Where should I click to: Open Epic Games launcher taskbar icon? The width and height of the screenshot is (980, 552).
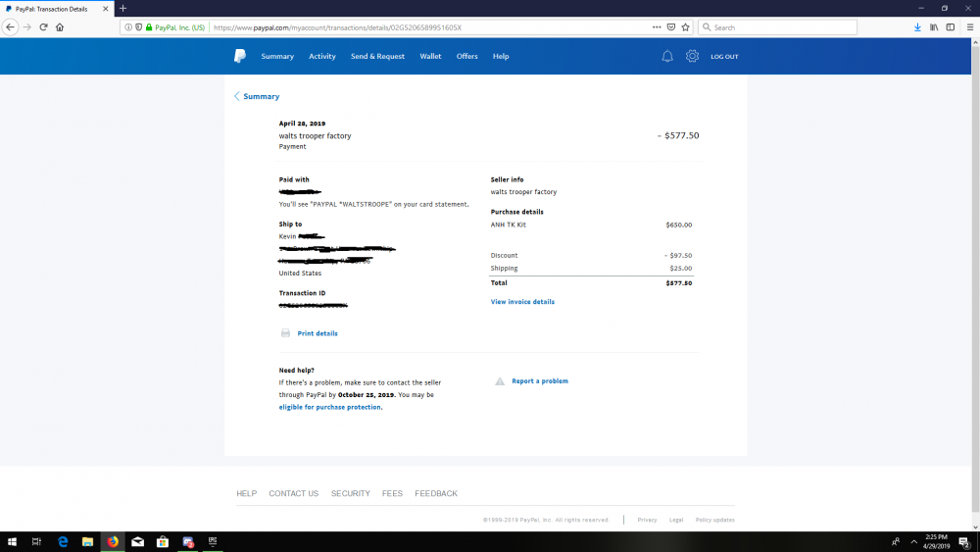213,541
